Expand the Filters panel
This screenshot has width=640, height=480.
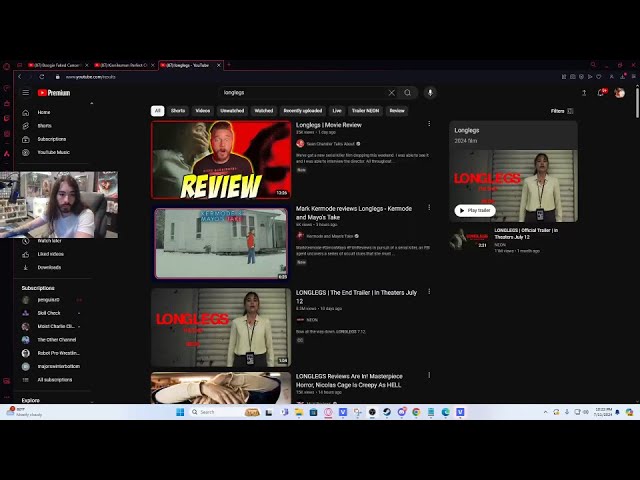(561, 111)
